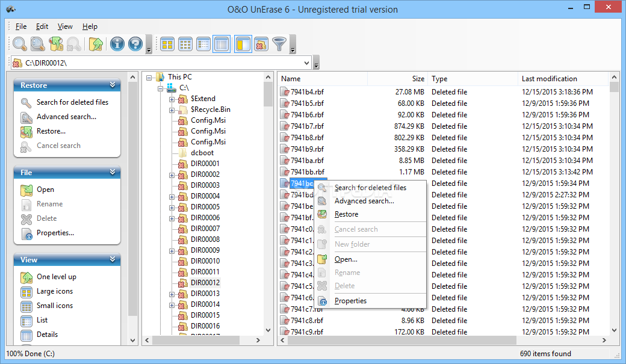Expand the $Recycle.Bin folder node
This screenshot has height=364, width=626.
pyautogui.click(x=172, y=110)
